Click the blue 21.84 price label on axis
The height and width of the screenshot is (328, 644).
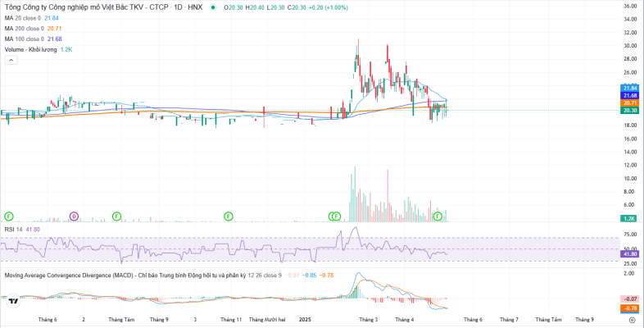[630, 88]
